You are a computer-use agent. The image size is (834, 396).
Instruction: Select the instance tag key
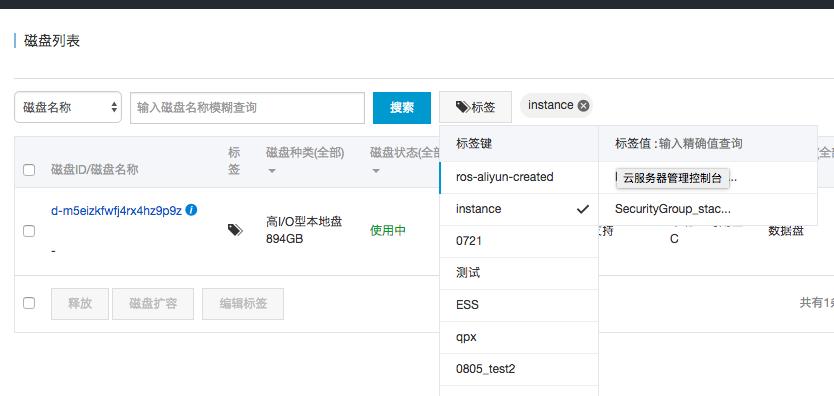pos(519,209)
